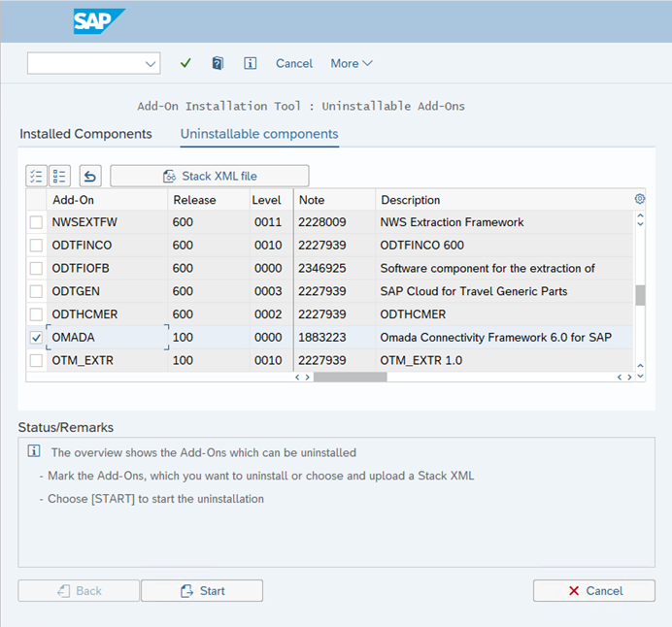
Task: Click info icon in Status/Remarks
Action: (x=34, y=451)
